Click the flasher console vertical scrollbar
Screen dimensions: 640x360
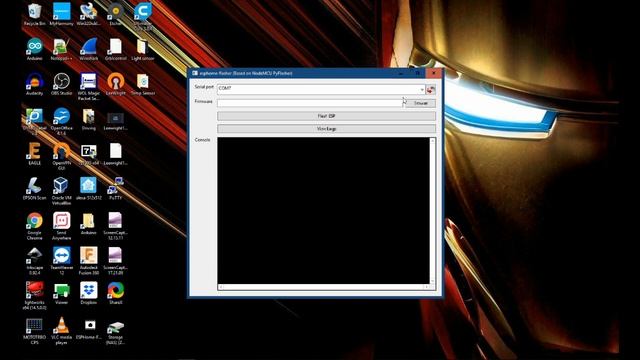pyautogui.click(x=432, y=211)
